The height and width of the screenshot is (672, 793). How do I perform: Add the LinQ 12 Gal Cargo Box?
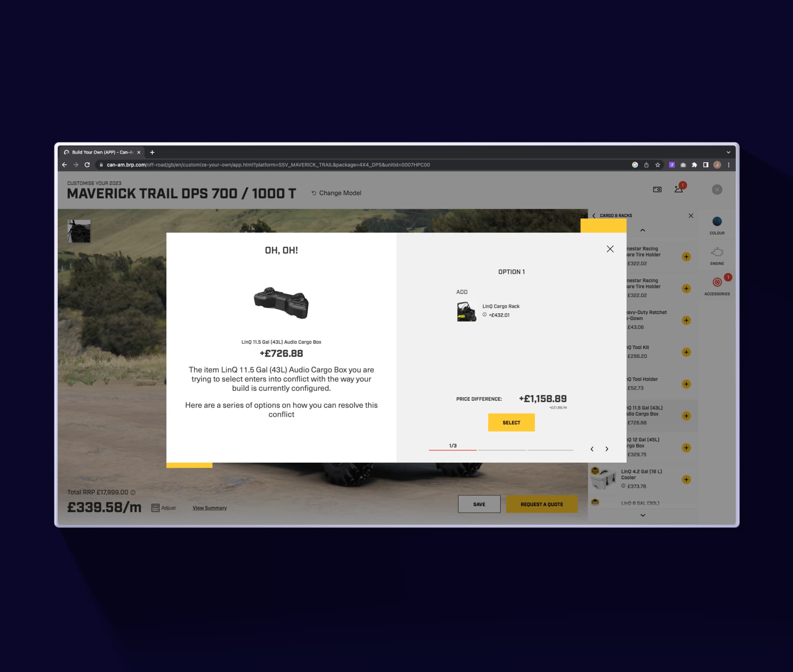(x=686, y=447)
